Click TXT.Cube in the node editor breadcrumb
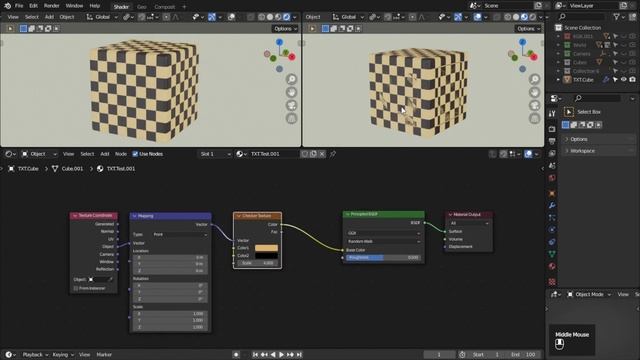Screen dimensions: 640x360 (28, 169)
